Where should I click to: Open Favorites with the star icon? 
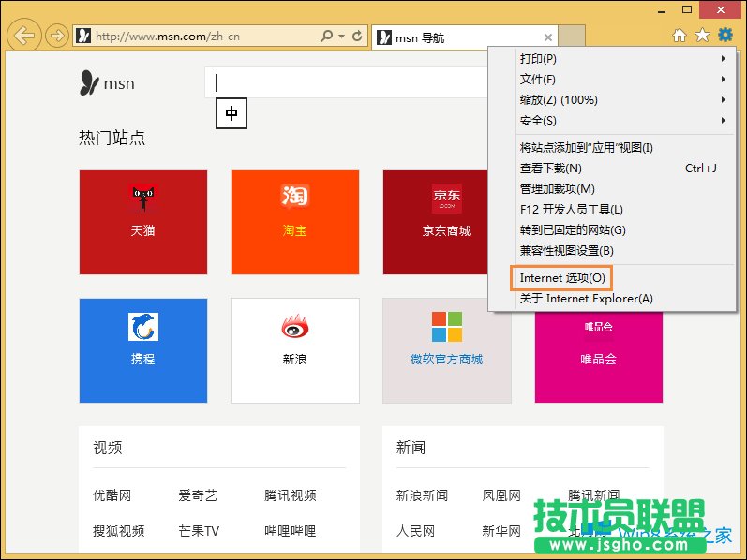[702, 36]
